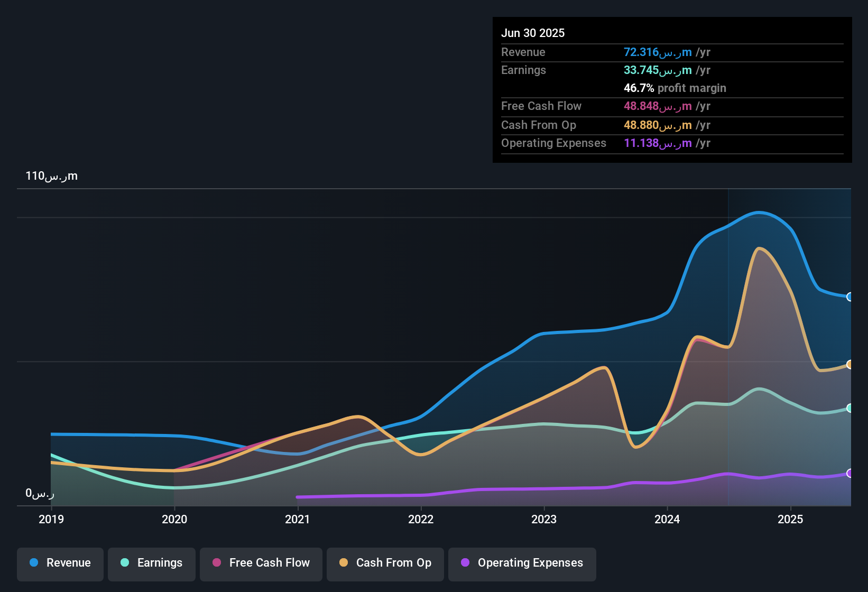Image resolution: width=868 pixels, height=592 pixels.
Task: Select the 2023 axis label
Action: (x=544, y=520)
